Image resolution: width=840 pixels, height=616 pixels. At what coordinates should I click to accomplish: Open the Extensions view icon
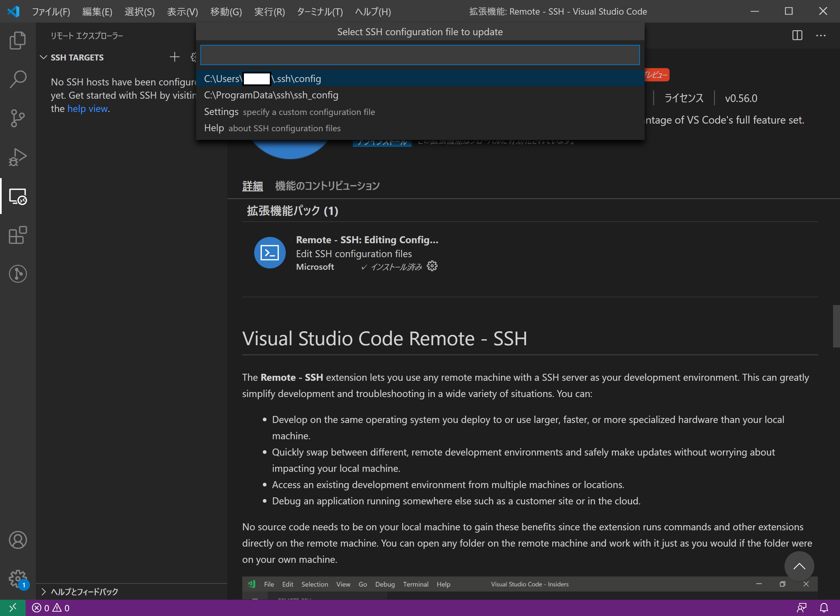point(18,235)
